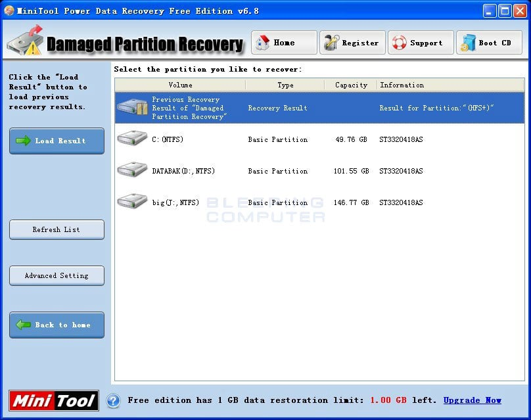
Task: Click the help question-mark icon in status bar
Action: point(113,401)
